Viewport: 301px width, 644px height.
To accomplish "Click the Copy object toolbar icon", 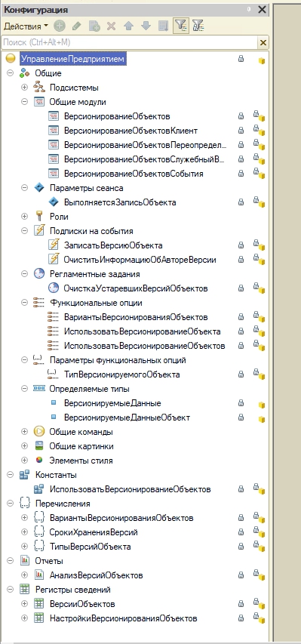I will tap(95, 26).
